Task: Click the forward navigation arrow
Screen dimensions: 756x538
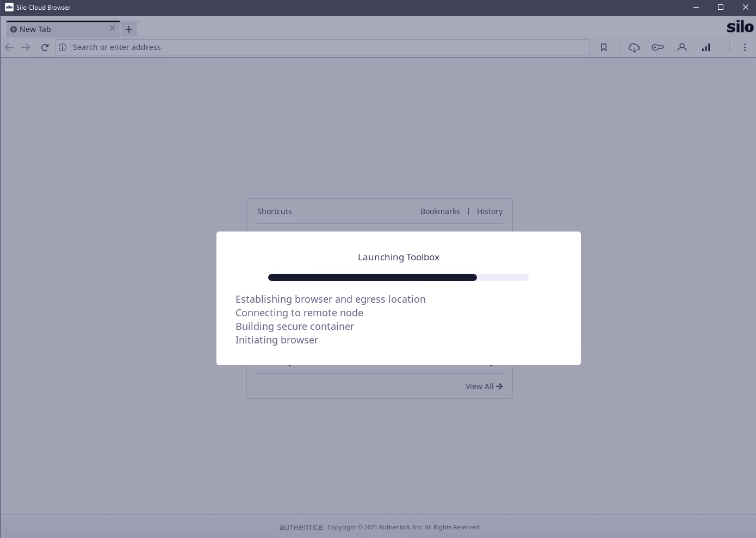Action: tap(26, 47)
